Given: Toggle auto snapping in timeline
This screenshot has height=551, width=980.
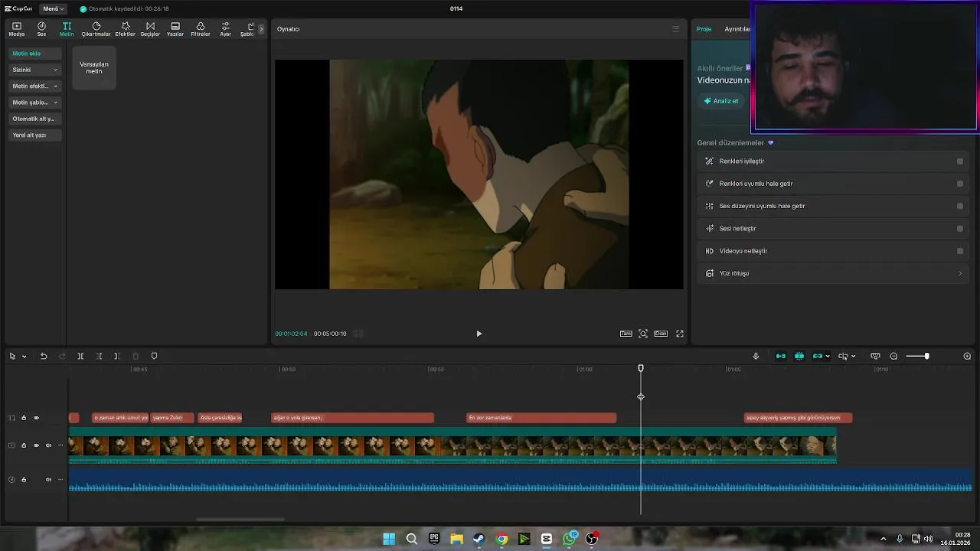Looking at the screenshot, I should 799,356.
